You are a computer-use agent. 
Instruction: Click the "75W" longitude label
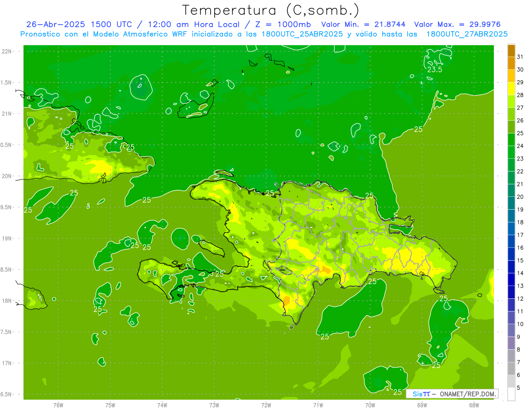110,405
